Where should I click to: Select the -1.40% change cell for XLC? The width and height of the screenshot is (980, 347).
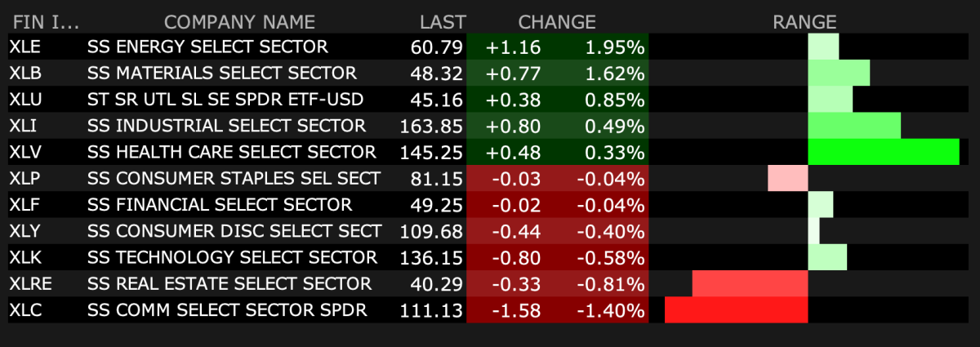(610, 310)
